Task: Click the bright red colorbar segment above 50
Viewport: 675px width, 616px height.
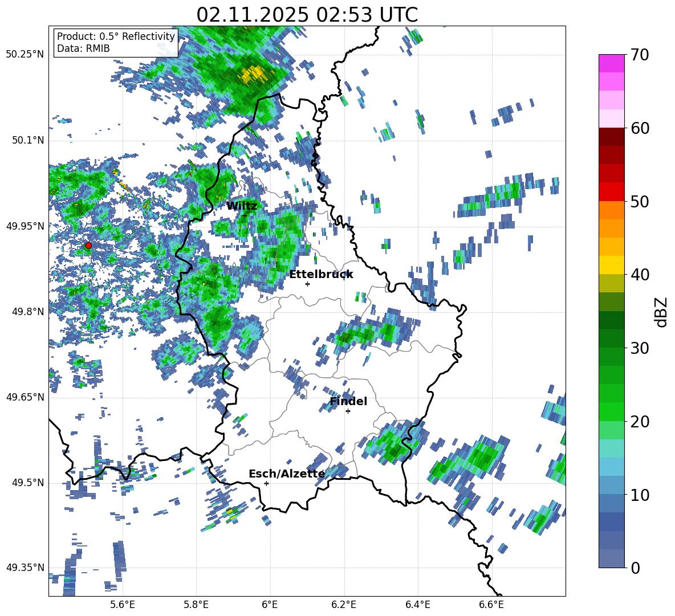Action: (x=611, y=192)
